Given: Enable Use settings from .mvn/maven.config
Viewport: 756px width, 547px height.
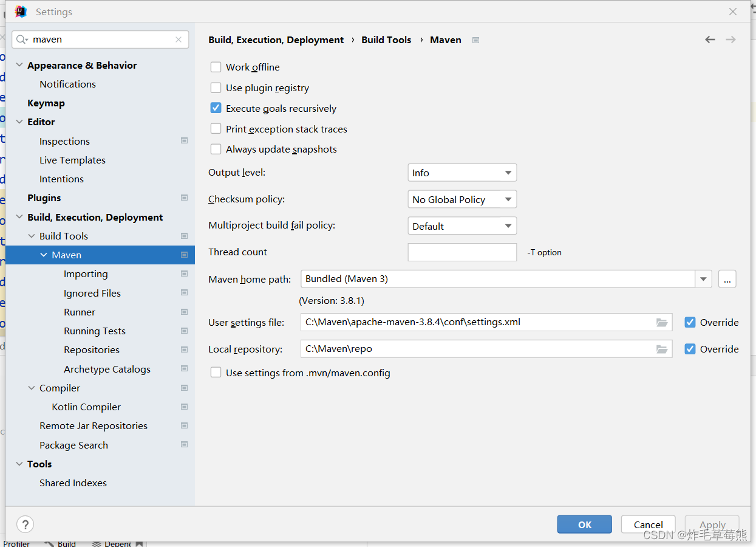Looking at the screenshot, I should click(216, 373).
